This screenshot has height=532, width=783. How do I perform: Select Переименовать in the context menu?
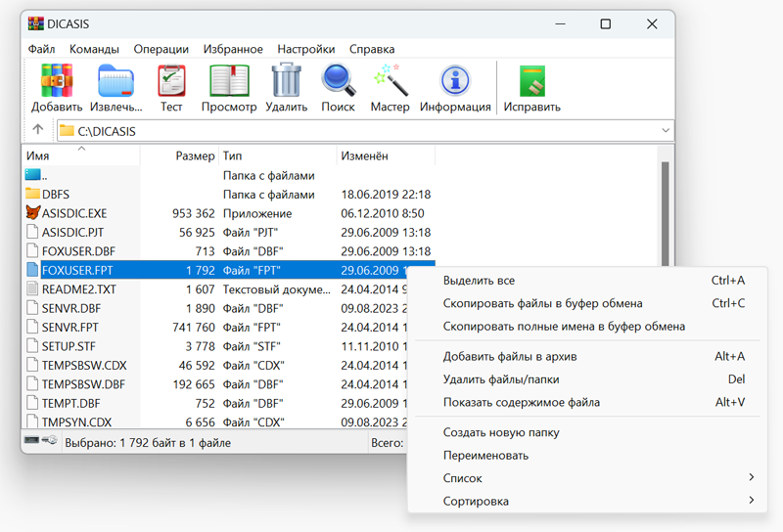pyautogui.click(x=485, y=456)
